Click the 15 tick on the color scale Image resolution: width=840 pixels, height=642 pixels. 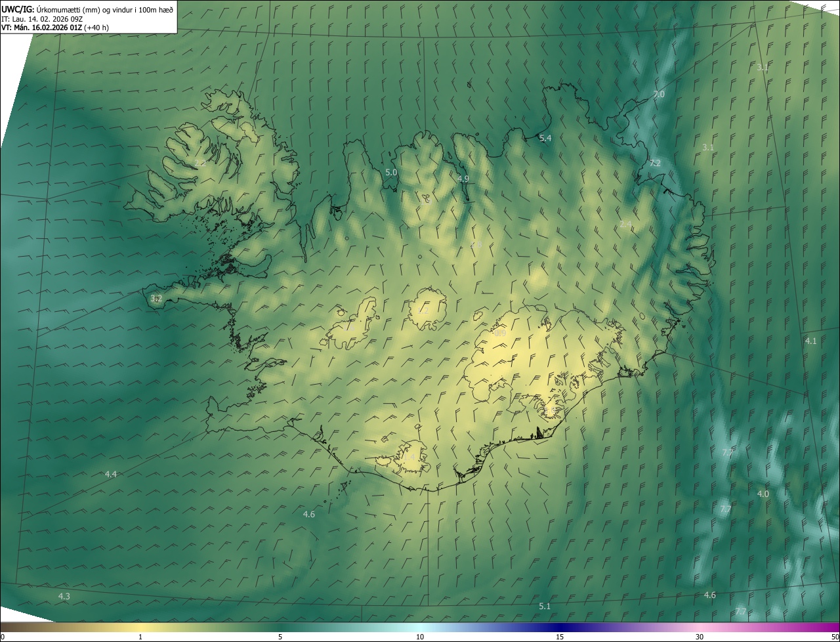pos(560,637)
